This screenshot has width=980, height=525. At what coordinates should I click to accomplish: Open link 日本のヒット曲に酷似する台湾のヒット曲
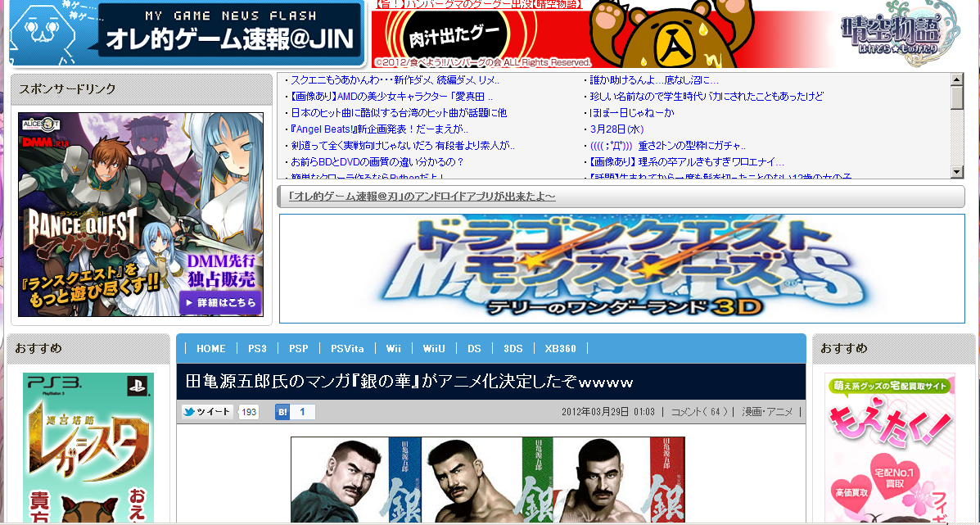(398, 112)
